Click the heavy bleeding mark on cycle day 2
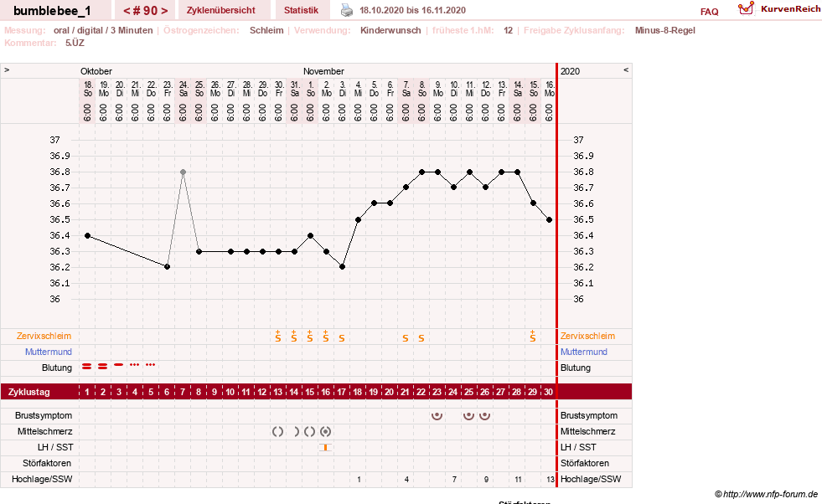Viewport: 822px width, 504px height. coord(103,366)
